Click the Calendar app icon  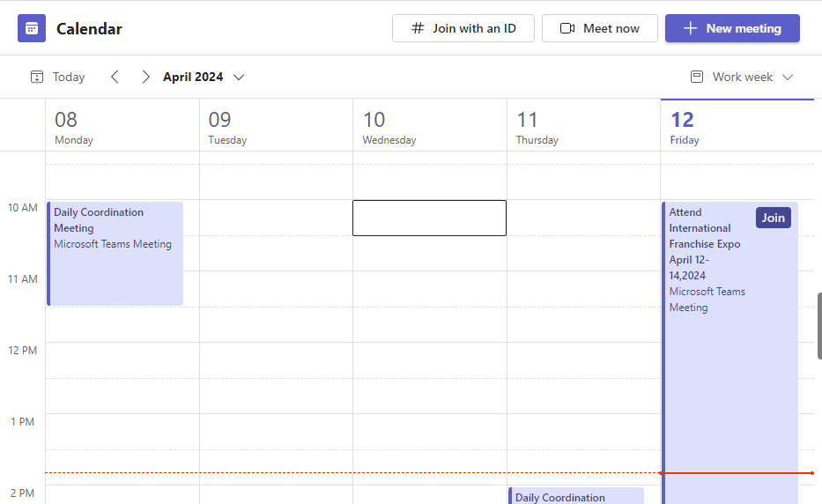pyautogui.click(x=32, y=28)
